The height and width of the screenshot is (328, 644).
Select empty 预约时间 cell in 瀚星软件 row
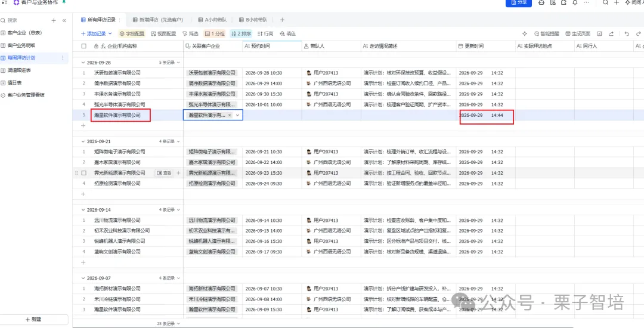(x=272, y=115)
